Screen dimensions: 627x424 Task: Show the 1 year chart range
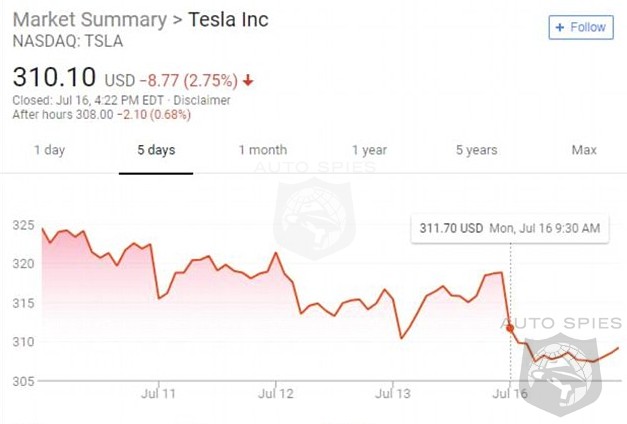click(x=370, y=150)
